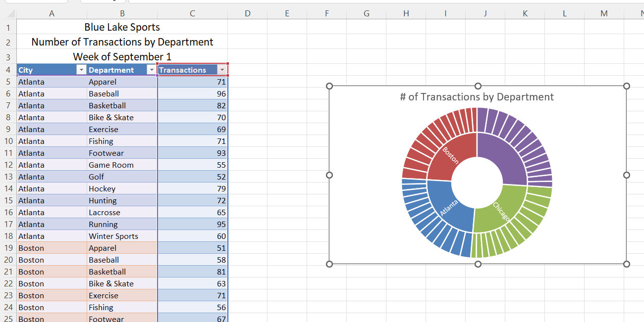The image size is (644, 322).
Task: Select row 4 by its row header
Action: [8, 70]
